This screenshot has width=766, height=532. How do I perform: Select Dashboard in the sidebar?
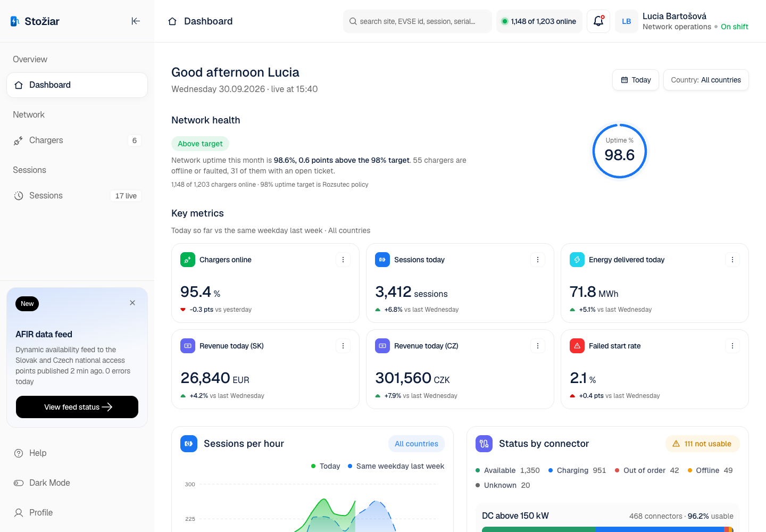point(77,85)
